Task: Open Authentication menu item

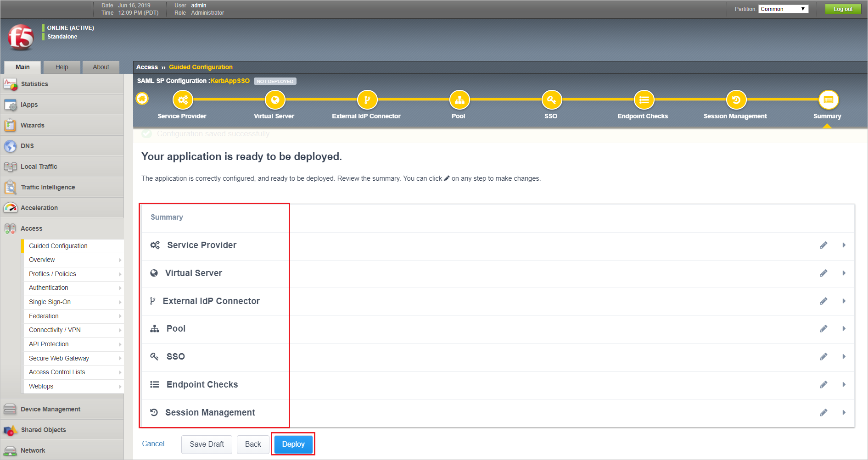Action: 73,288
